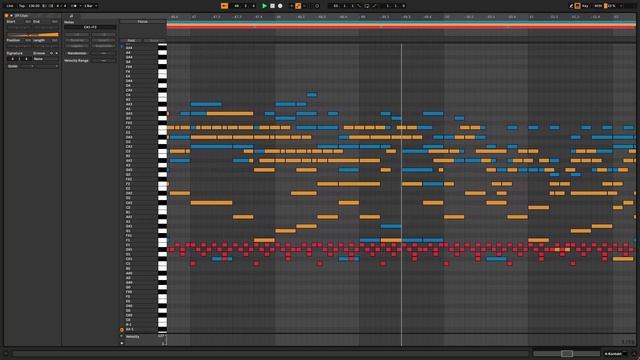Click the 4 / 4 time signature field

[x=61, y=6]
